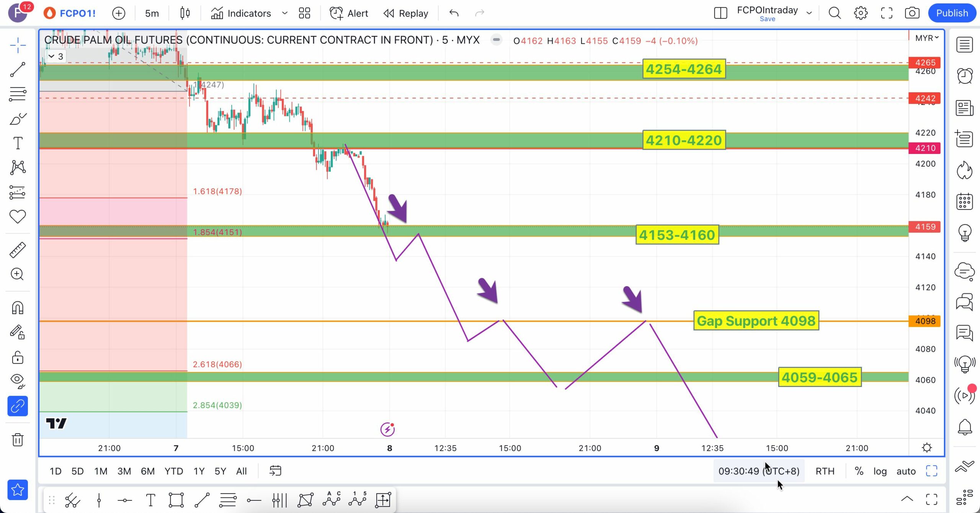Click the magnet mode icon
Image resolution: width=980 pixels, height=513 pixels.
[18, 308]
